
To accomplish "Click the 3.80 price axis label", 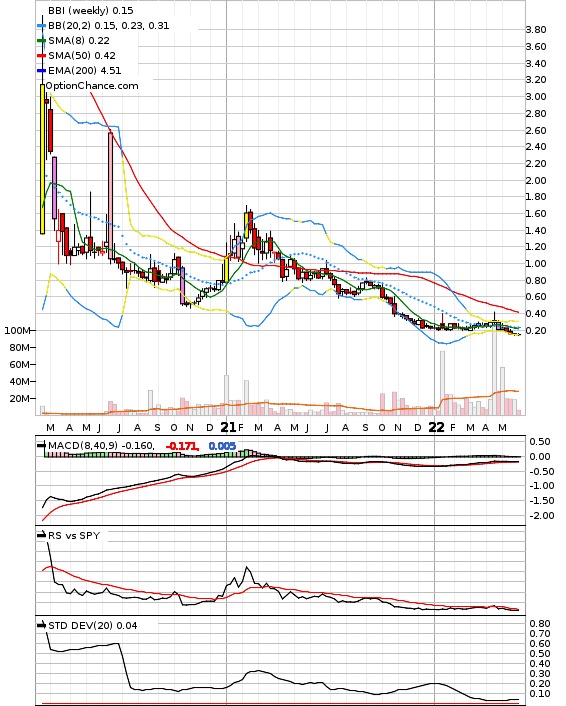I will (536, 30).
